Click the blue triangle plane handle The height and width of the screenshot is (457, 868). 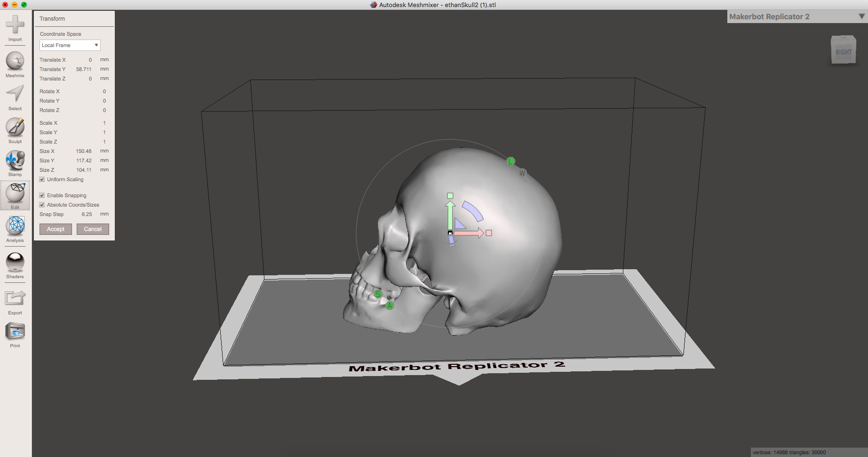tap(459, 224)
